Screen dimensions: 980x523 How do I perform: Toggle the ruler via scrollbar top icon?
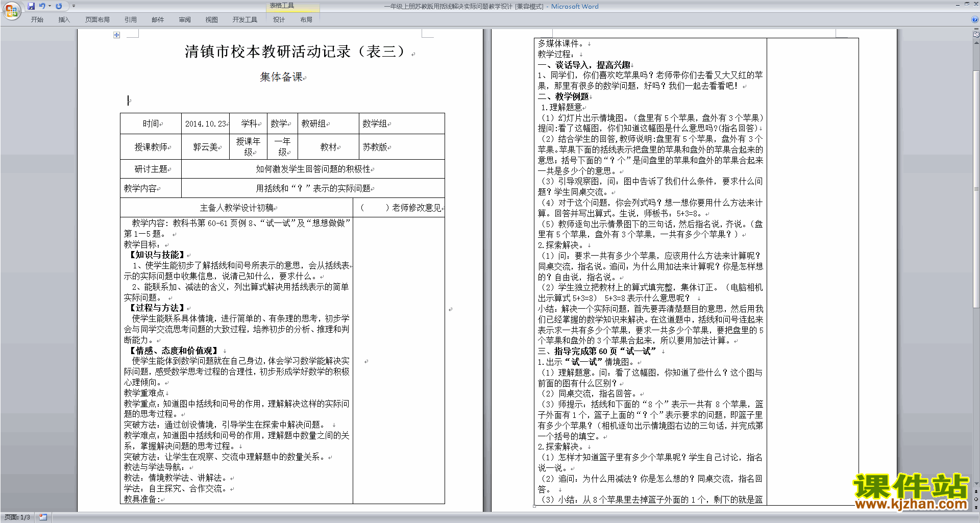pos(976,35)
